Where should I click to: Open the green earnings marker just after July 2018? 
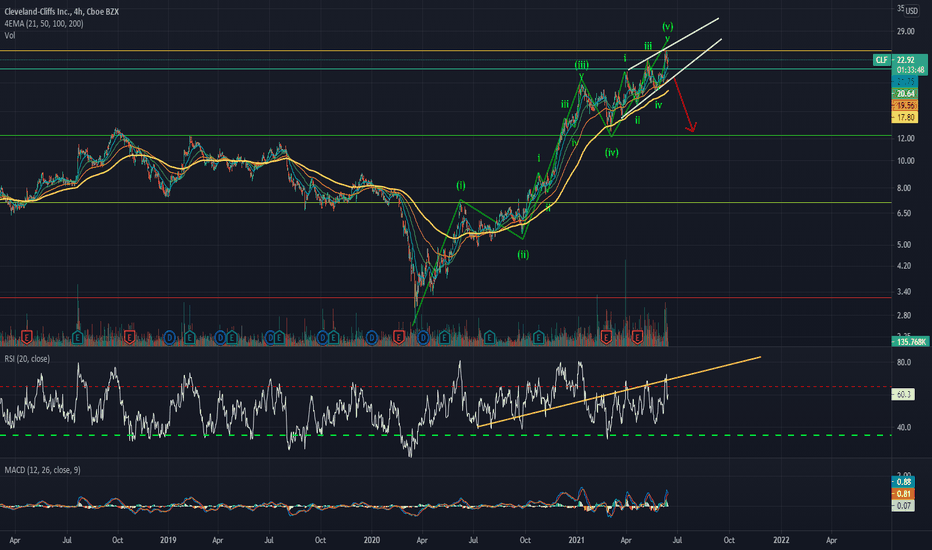[77, 338]
